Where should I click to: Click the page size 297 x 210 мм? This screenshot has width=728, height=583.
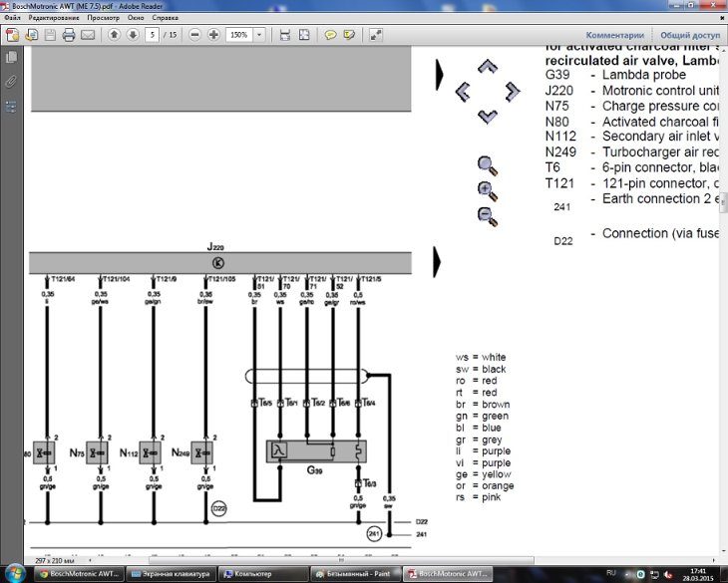pos(55,560)
